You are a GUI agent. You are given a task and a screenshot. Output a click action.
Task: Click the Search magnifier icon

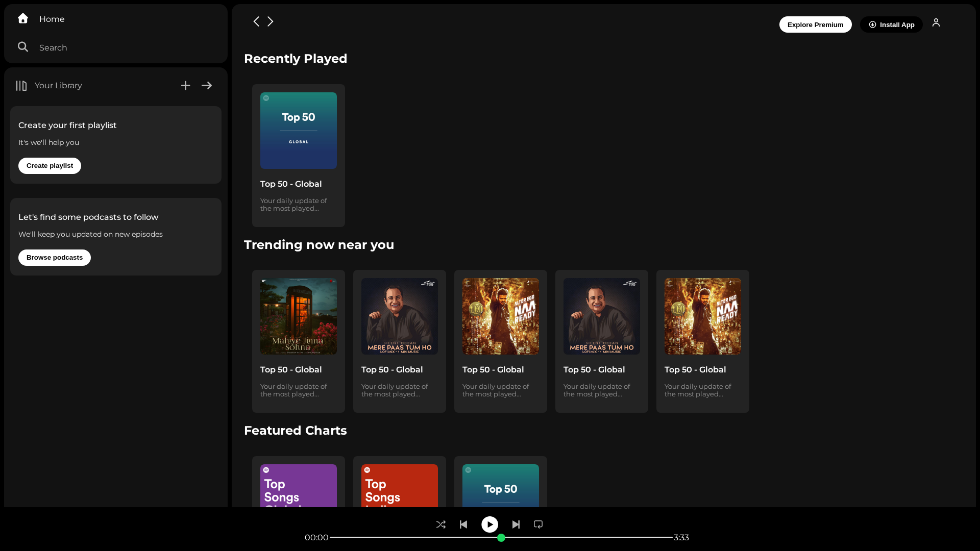point(23,47)
